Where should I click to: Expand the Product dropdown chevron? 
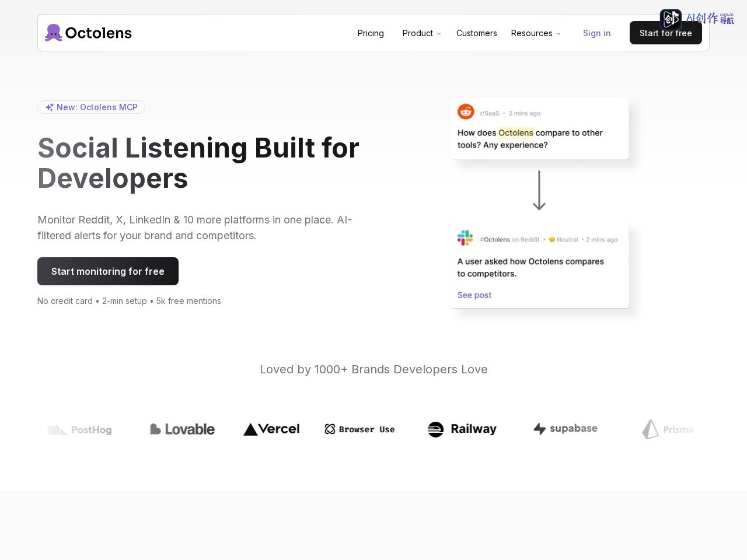(x=439, y=34)
